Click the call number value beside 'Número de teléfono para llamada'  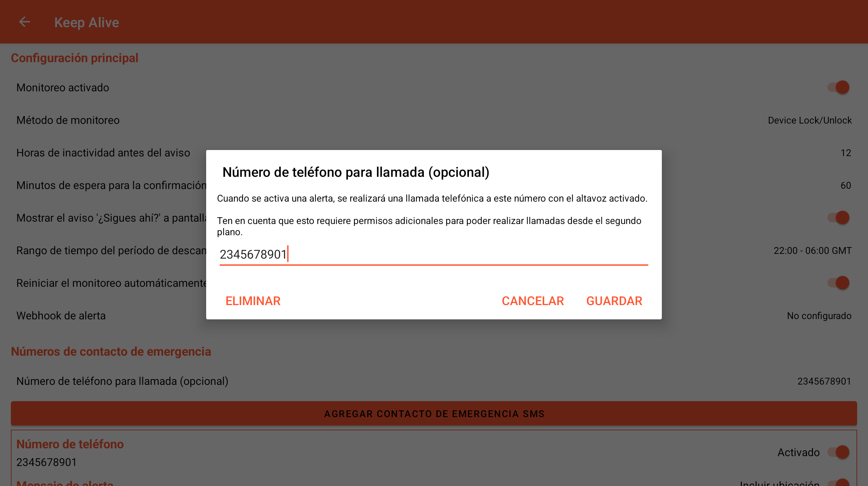(x=824, y=381)
